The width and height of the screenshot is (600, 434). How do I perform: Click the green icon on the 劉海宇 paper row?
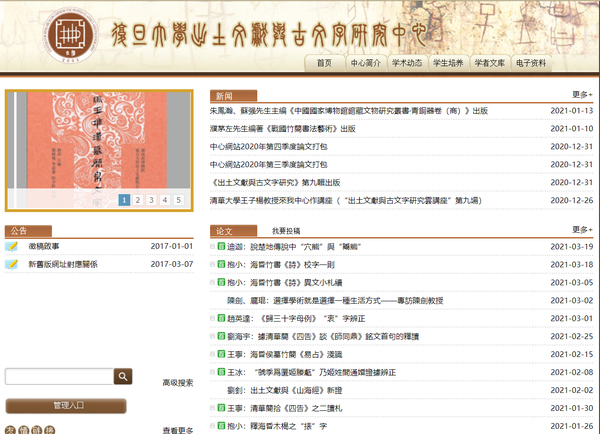[x=221, y=336]
